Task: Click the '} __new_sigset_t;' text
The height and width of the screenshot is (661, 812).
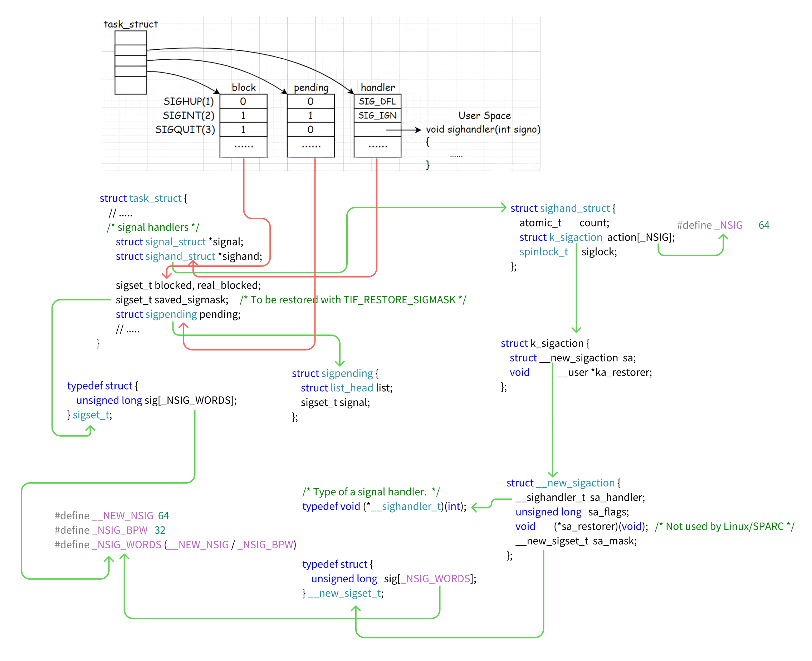Action: pyautogui.click(x=342, y=593)
